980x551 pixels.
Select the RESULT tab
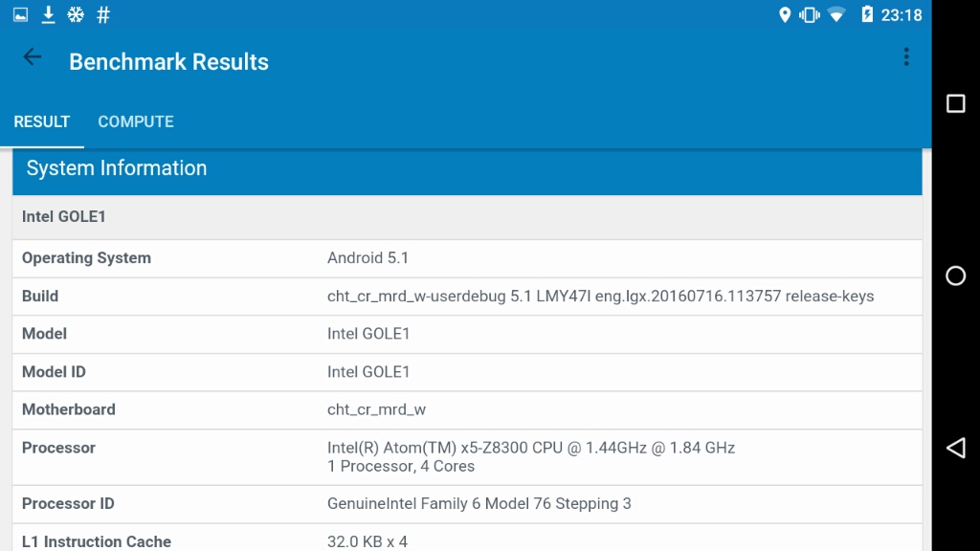[42, 121]
